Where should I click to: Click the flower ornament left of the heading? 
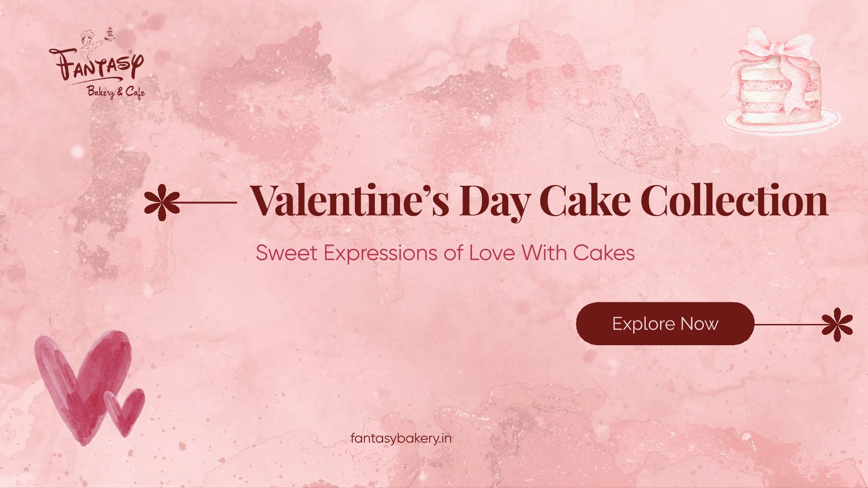tap(161, 202)
